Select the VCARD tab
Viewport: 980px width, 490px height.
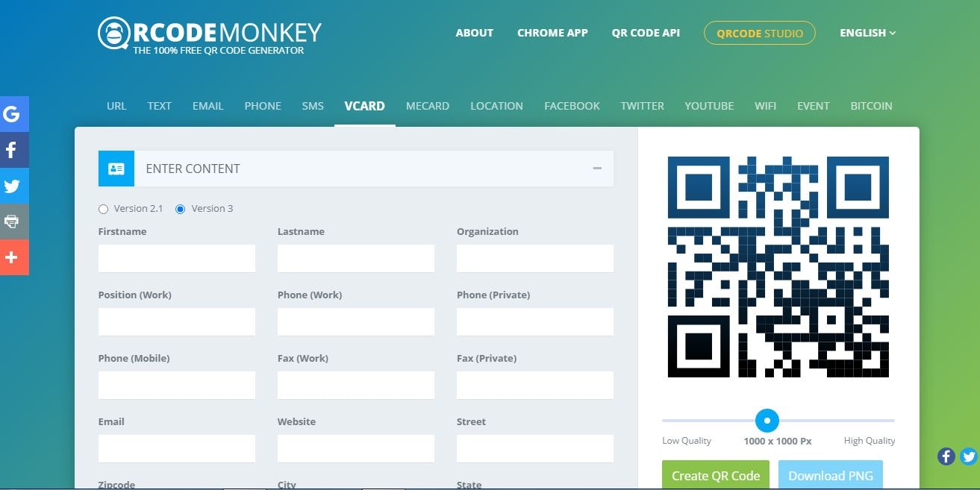[364, 106]
